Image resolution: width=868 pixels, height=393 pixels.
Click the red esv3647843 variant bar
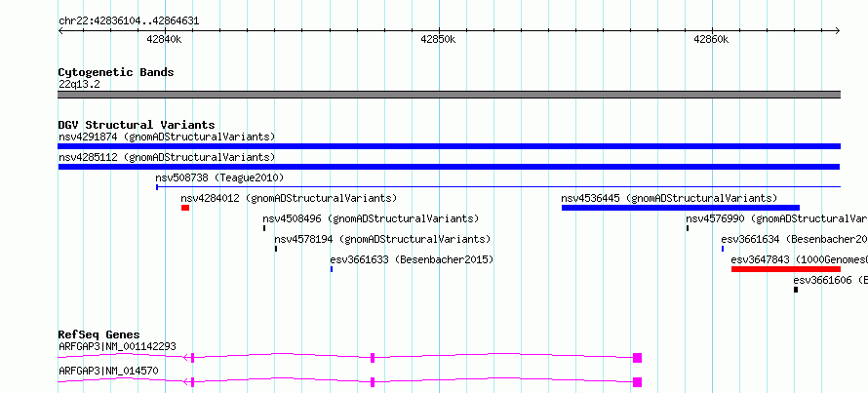[x=786, y=269]
